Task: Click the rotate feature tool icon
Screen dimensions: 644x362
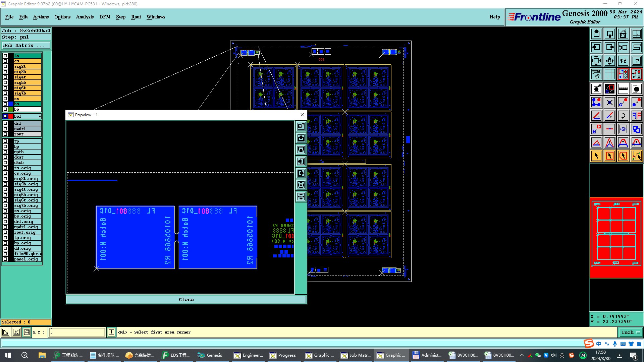Action: [x=623, y=116]
